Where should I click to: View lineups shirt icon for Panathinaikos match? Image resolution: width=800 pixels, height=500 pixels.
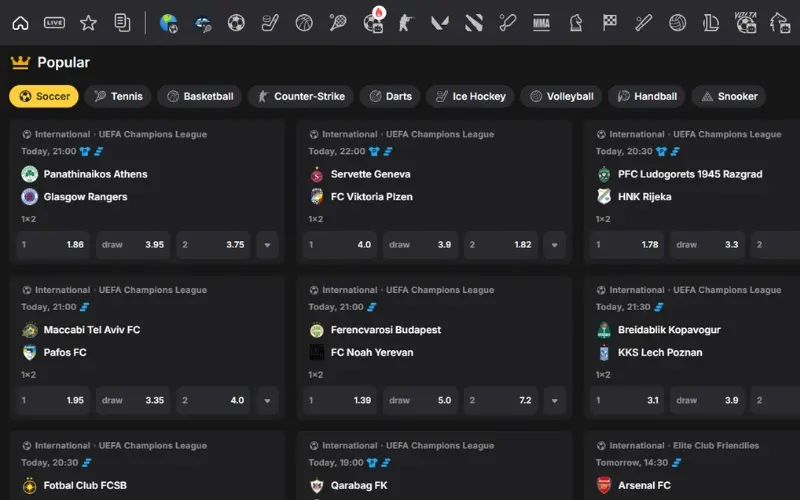click(x=85, y=152)
